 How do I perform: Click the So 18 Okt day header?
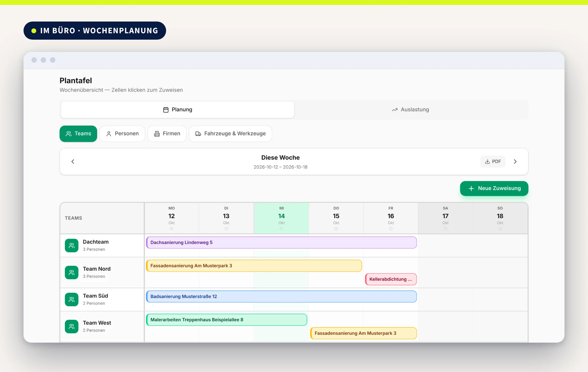tap(500, 218)
